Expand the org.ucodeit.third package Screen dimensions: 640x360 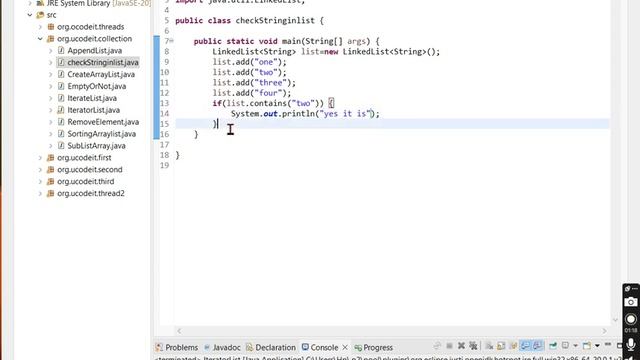coord(40,181)
